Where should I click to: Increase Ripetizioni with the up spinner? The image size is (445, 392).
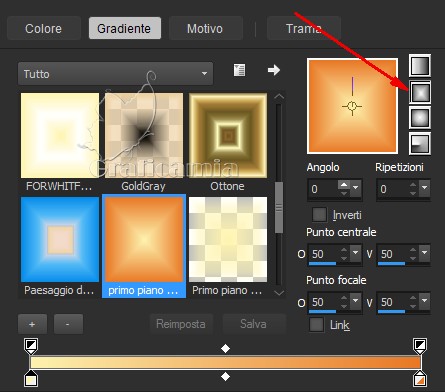[413, 184]
